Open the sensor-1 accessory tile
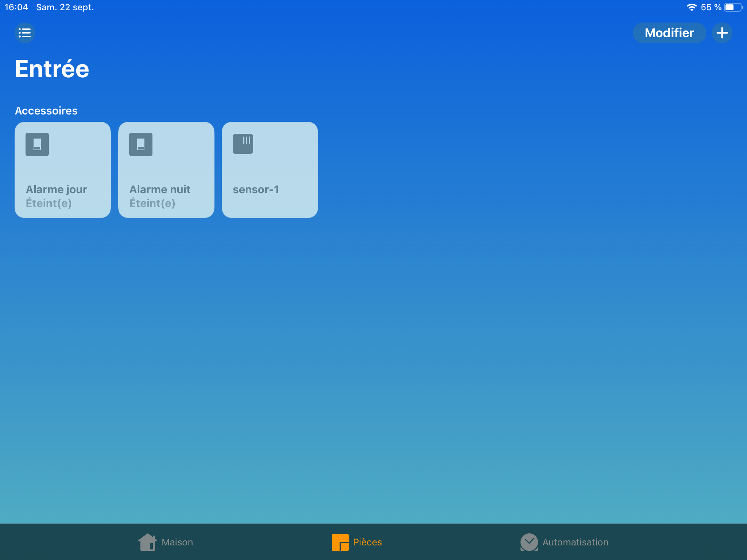The image size is (747, 560). [x=270, y=170]
